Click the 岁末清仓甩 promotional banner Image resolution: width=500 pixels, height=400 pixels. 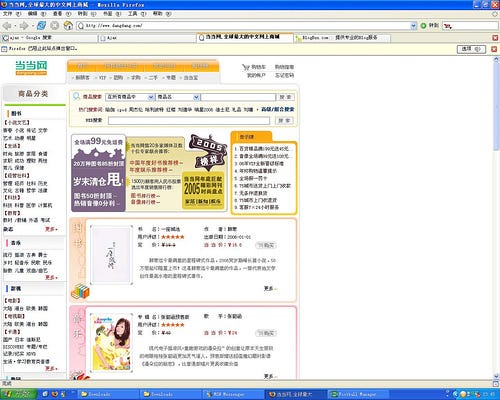coord(98,173)
